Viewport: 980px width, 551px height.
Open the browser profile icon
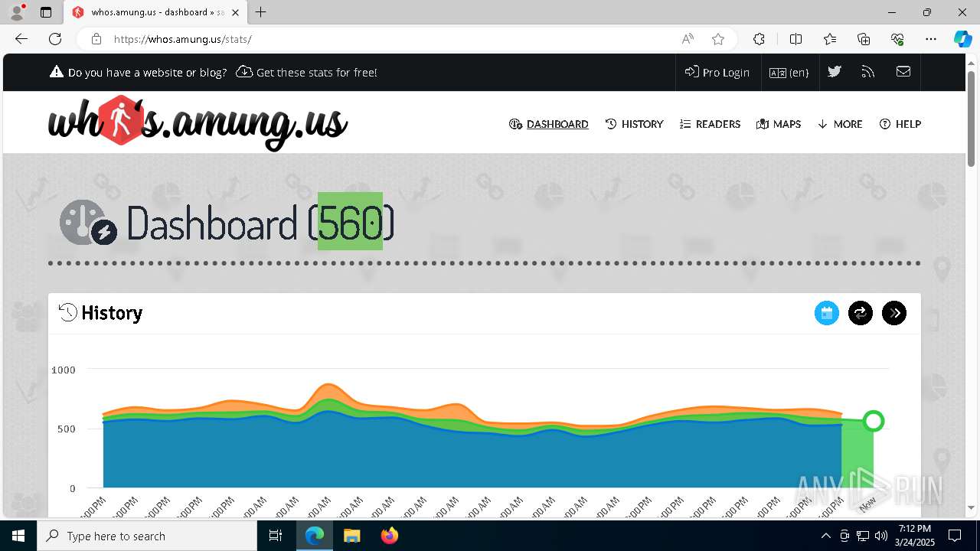pos(17,12)
